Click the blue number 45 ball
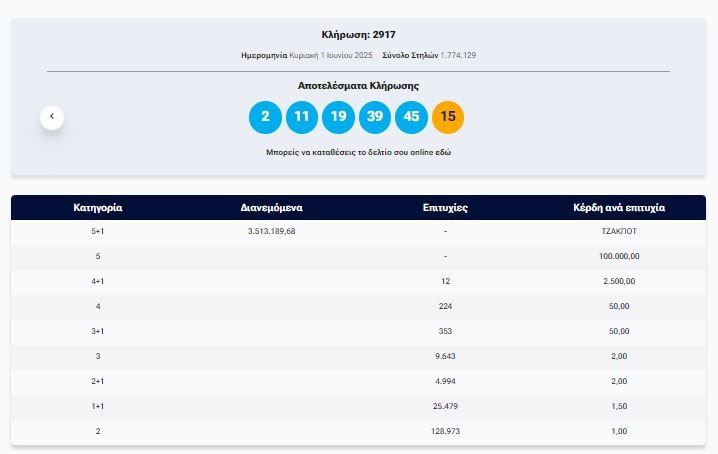Viewport: 718px width, 454px height. (411, 117)
